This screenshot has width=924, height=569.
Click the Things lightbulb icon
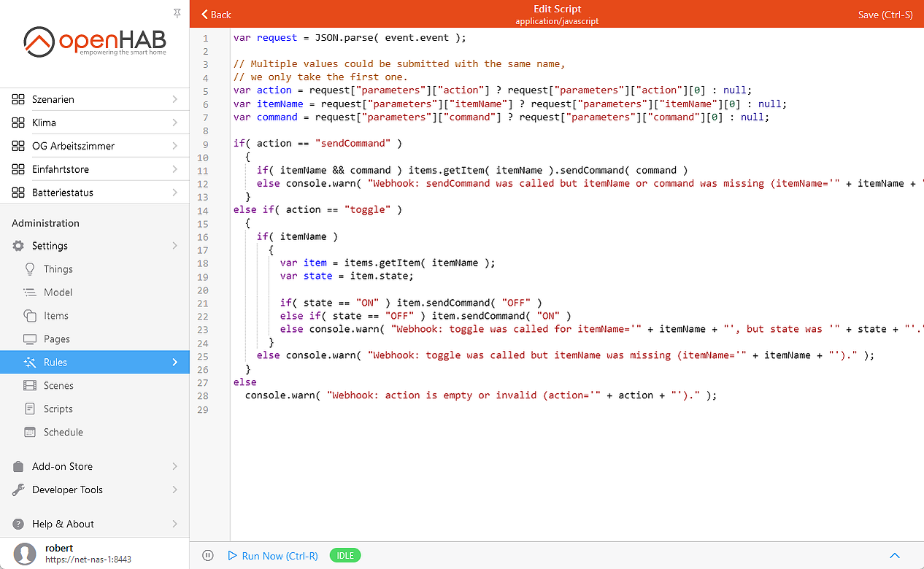pyautogui.click(x=30, y=269)
